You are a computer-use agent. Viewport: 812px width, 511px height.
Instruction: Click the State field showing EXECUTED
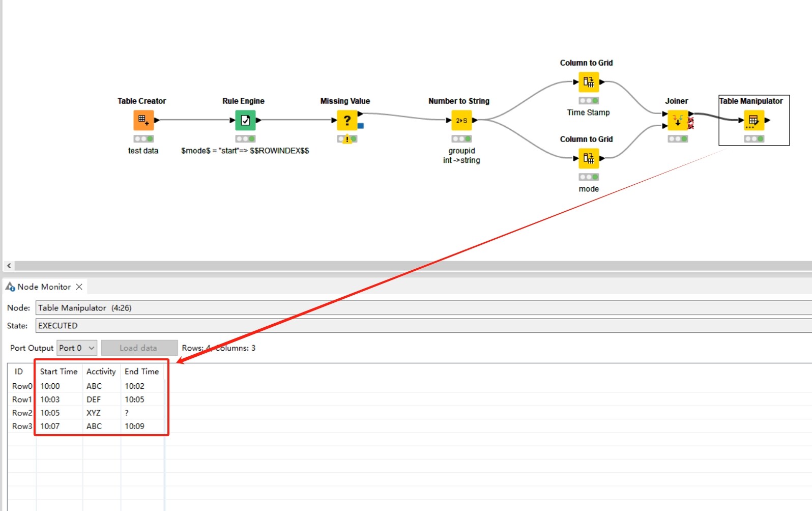point(423,326)
